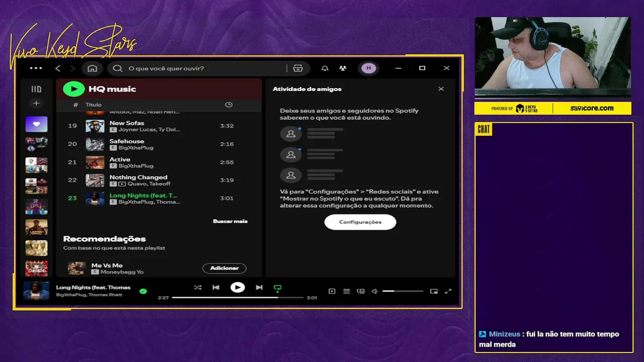Select track 'Safehouse'

tap(158, 144)
